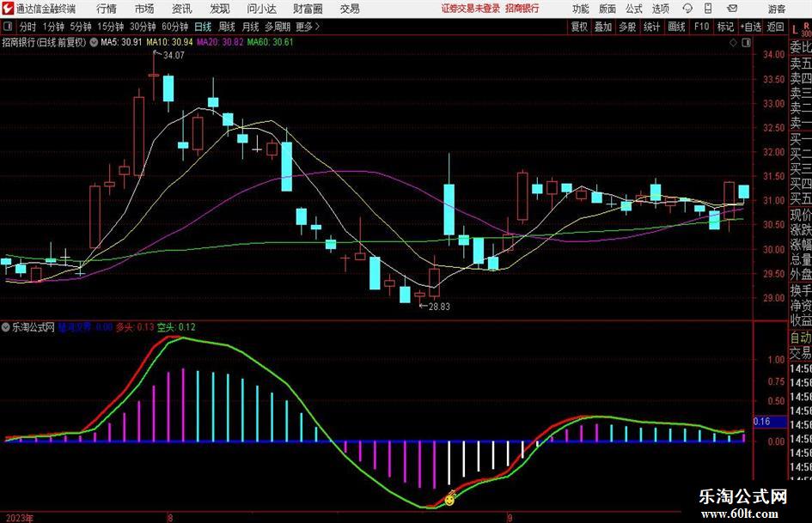Viewport: 812px width, 523px height.
Task: Click the 多股 multi-stock button
Action: [627, 27]
